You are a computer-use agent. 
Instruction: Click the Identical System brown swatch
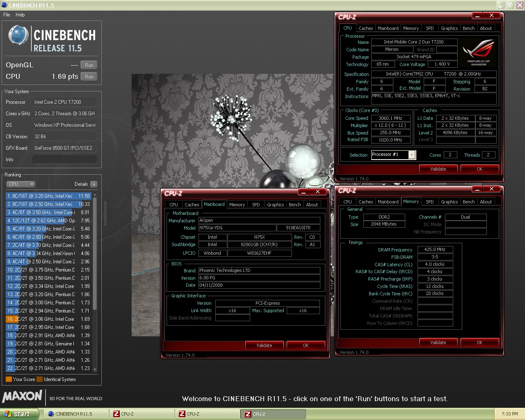coord(39,379)
